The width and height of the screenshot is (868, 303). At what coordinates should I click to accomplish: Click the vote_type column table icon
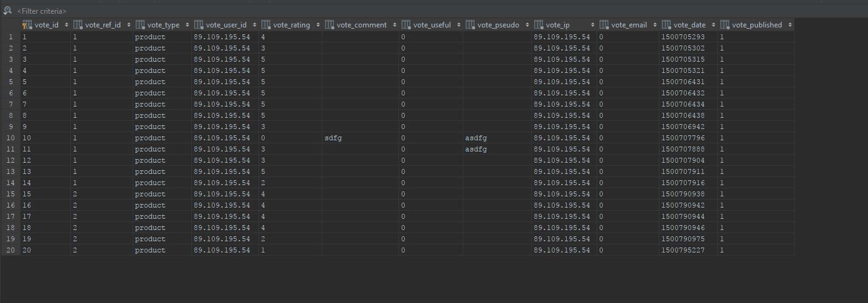pos(140,25)
